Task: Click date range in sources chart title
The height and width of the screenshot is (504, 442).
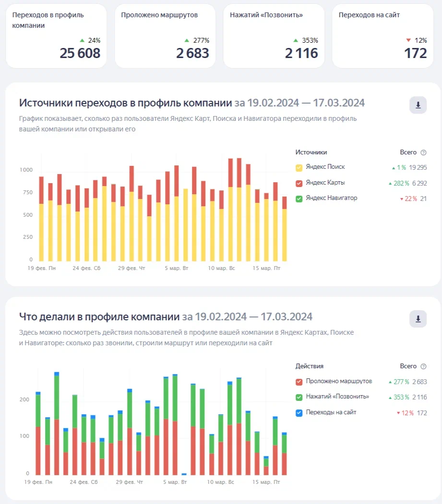Action: point(299,103)
